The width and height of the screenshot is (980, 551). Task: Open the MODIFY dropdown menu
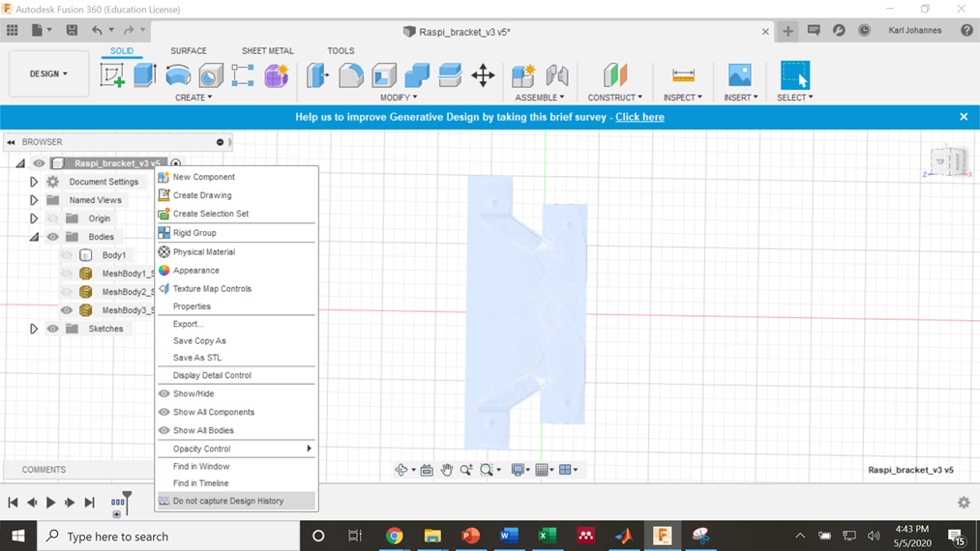(399, 98)
